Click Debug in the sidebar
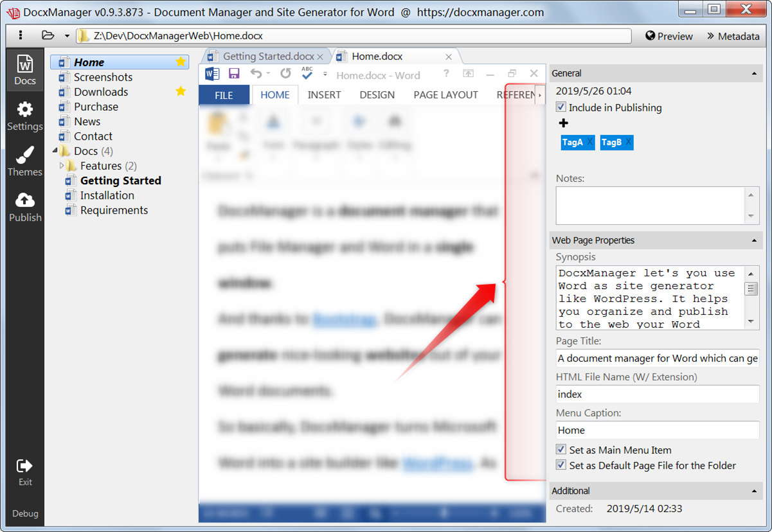The height and width of the screenshot is (532, 772). [25, 513]
